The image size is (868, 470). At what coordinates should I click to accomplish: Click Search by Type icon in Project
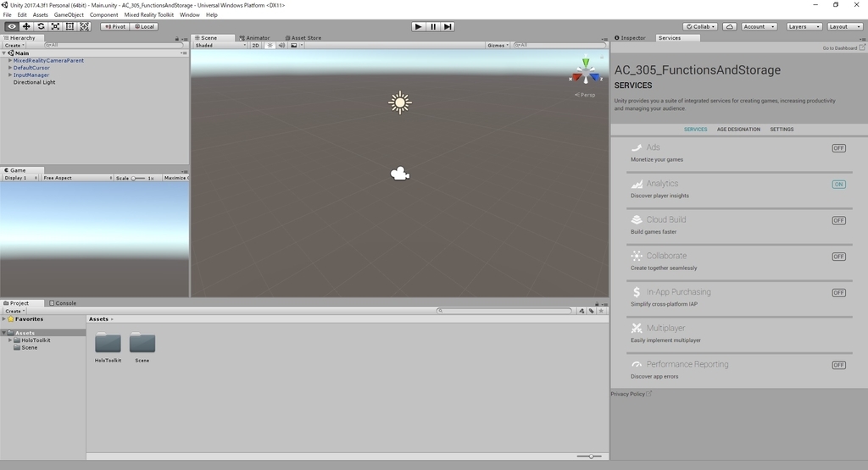tap(581, 312)
